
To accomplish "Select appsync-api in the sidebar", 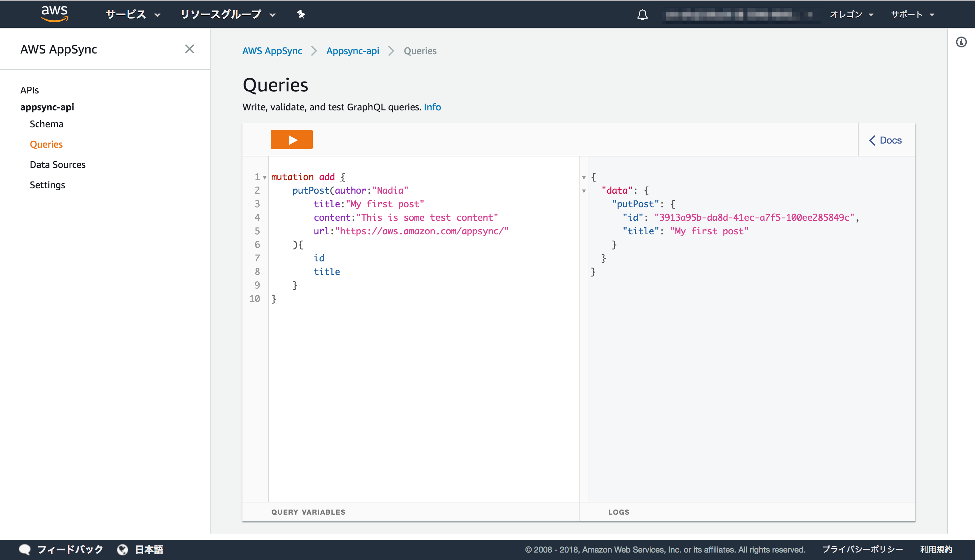I will [47, 107].
